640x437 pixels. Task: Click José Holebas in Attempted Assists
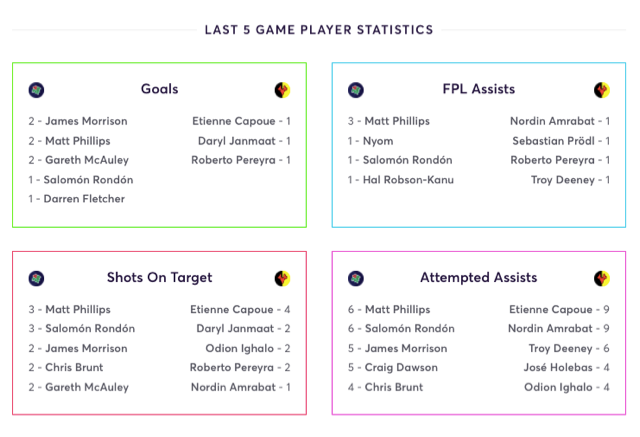558,367
